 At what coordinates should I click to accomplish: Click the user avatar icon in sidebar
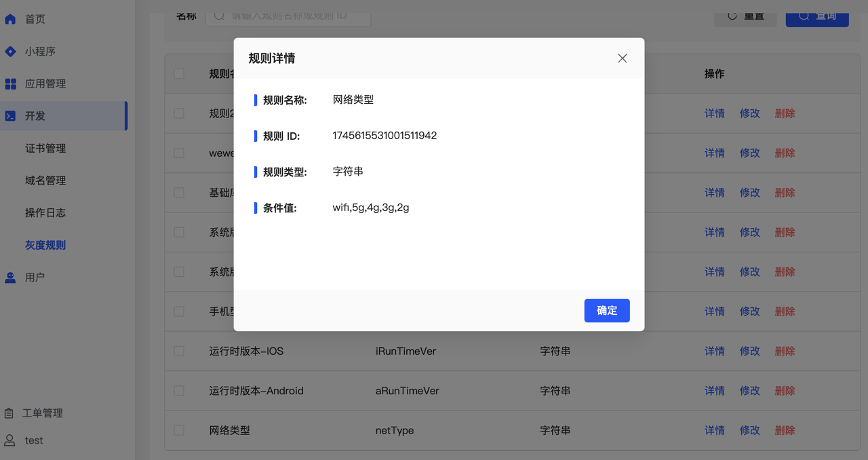point(10,277)
